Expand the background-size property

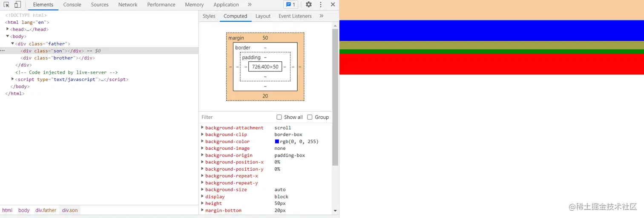(202, 189)
